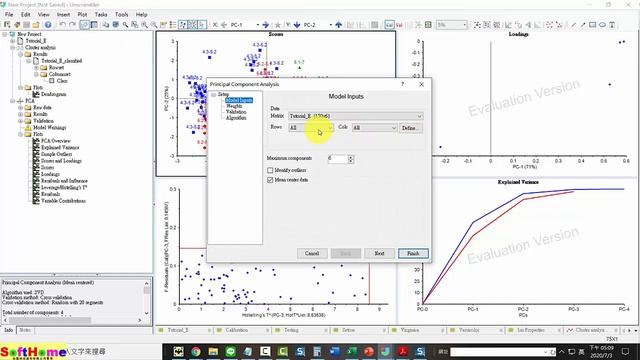Click Next in the PCA dialog

click(x=379, y=253)
